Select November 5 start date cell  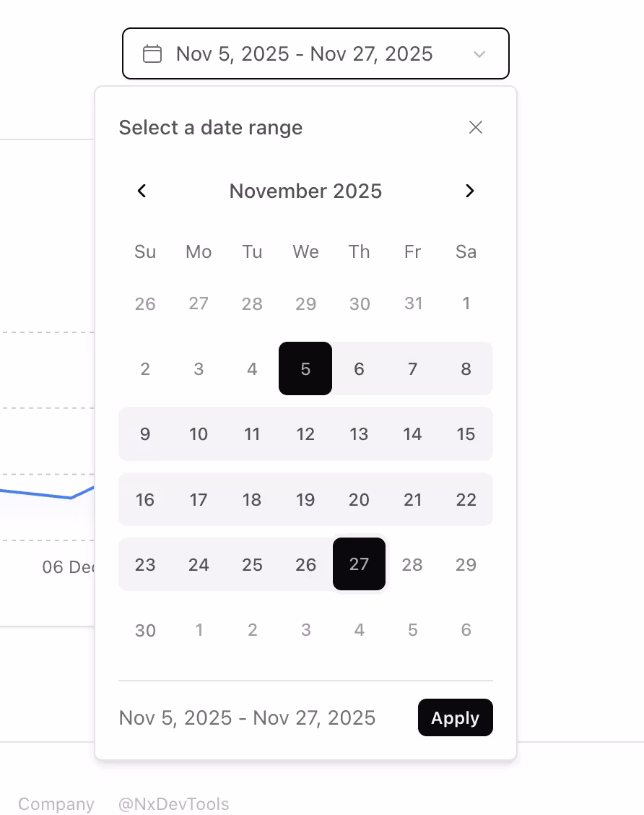pyautogui.click(x=305, y=368)
